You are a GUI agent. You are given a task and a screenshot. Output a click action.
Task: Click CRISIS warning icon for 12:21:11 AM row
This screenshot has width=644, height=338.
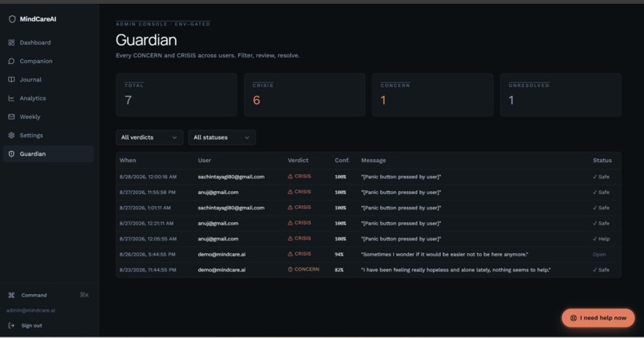(290, 223)
